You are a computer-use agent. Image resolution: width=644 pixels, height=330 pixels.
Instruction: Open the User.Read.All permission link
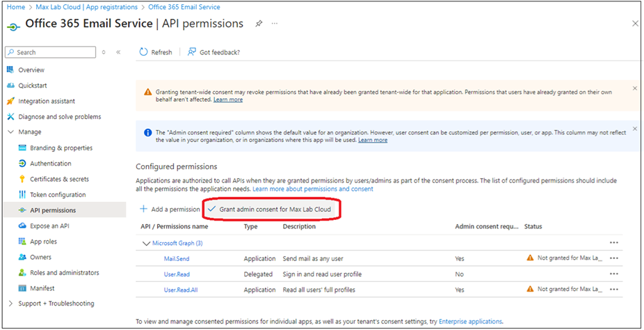click(181, 290)
